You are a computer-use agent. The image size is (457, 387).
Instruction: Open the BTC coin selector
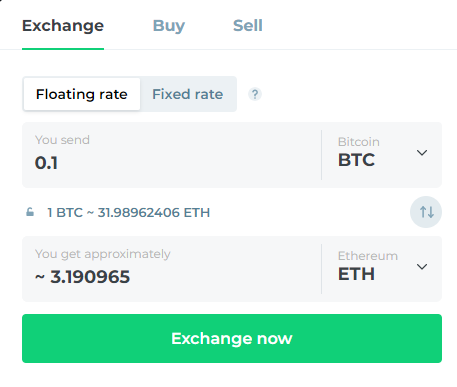point(382,155)
